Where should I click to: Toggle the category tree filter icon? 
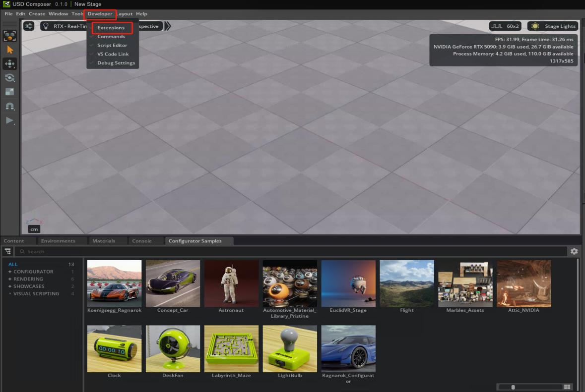[8, 252]
